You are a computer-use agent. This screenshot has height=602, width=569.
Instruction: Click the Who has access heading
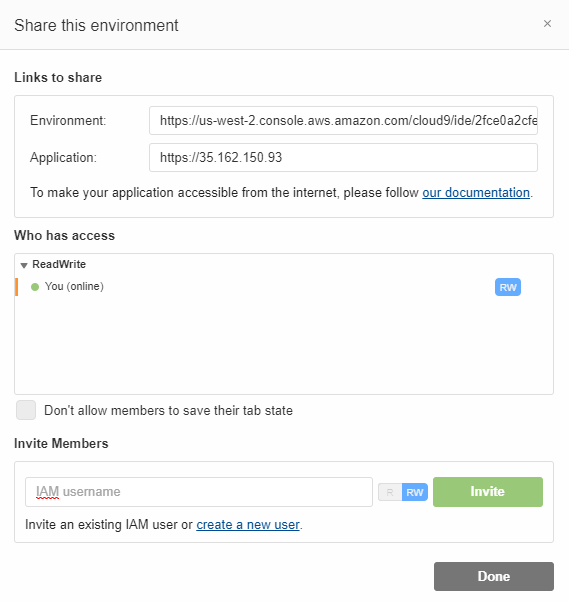click(65, 235)
